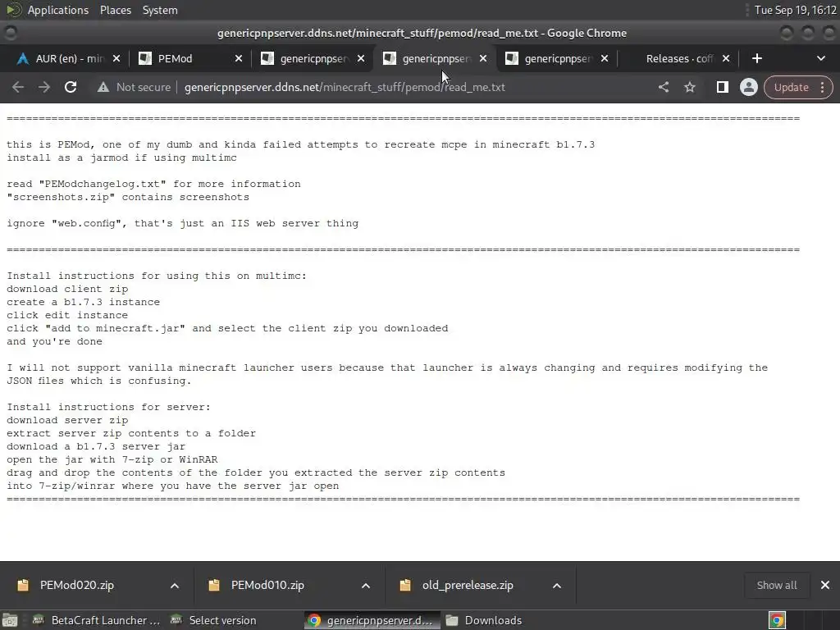Click the address bar URL
The height and width of the screenshot is (630, 840).
pos(345,87)
